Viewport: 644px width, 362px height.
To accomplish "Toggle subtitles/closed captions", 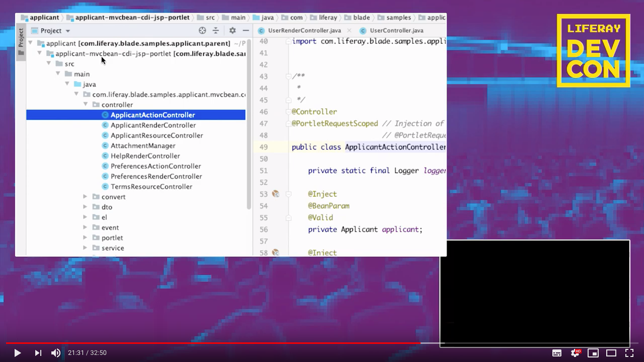I will pos(557,353).
